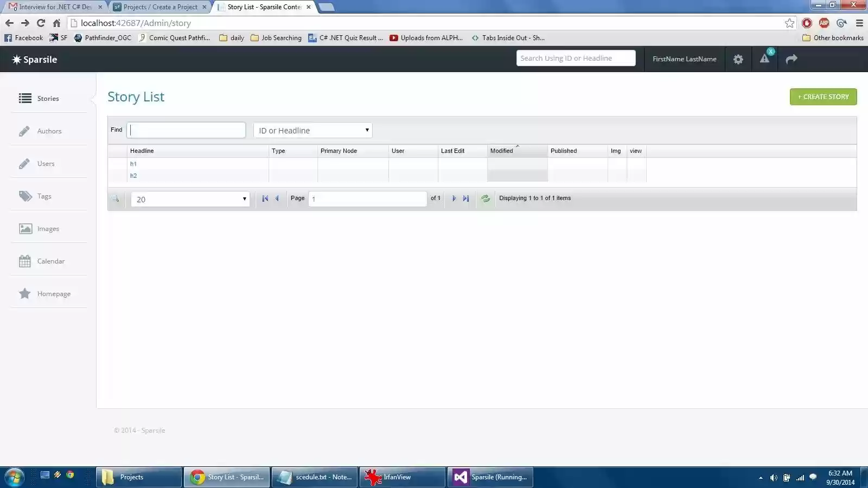Open the ID or Headline search dropdown
This screenshot has width=868, height=488.
click(x=312, y=130)
